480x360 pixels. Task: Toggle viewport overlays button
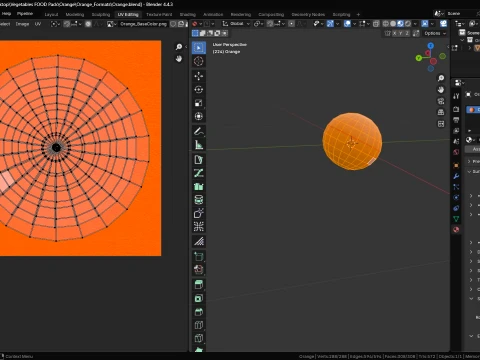[x=347, y=24]
